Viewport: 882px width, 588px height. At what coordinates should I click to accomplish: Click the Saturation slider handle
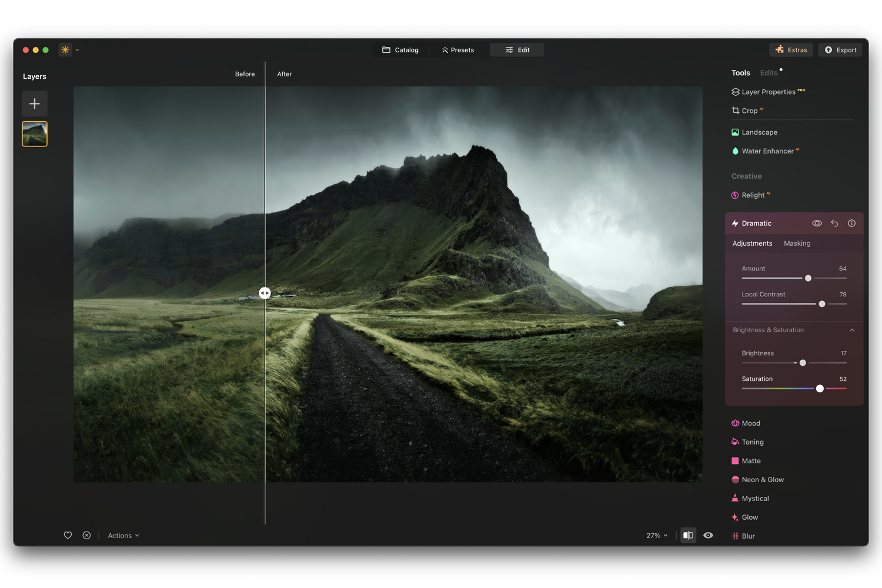click(x=820, y=389)
